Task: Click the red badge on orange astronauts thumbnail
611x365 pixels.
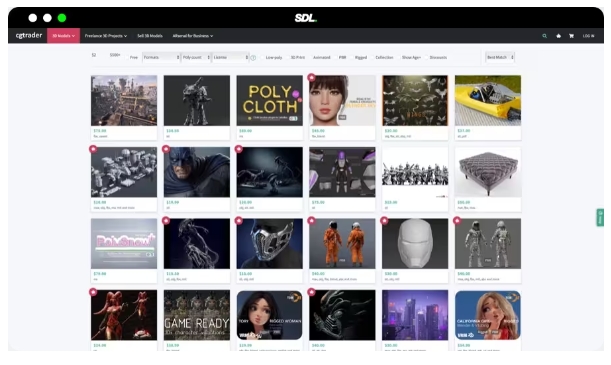Action: (311, 220)
